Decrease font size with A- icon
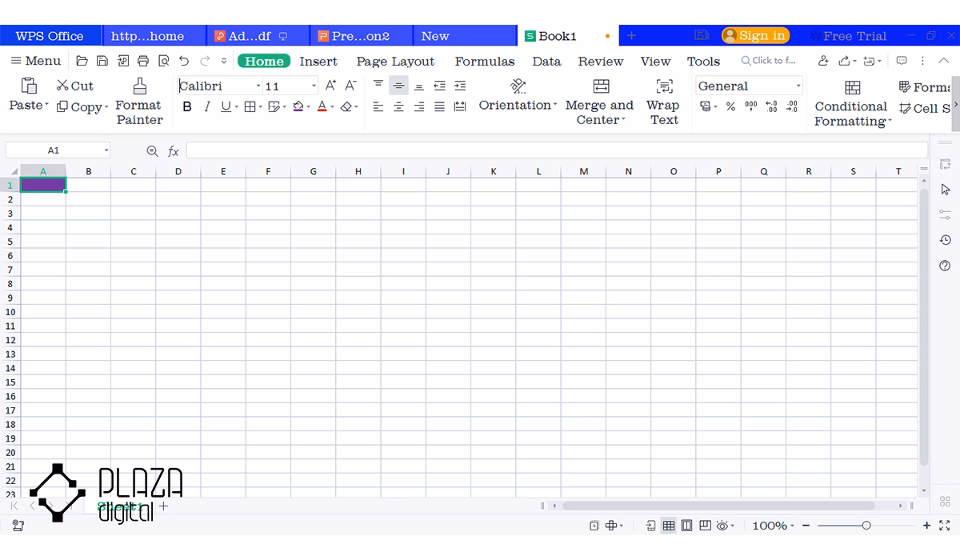 coord(350,86)
